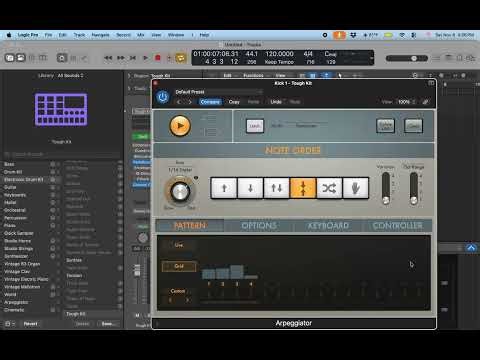Image resolution: width=480 pixels, height=360 pixels.
Task: Click the Play button in transport
Action: coord(146,58)
